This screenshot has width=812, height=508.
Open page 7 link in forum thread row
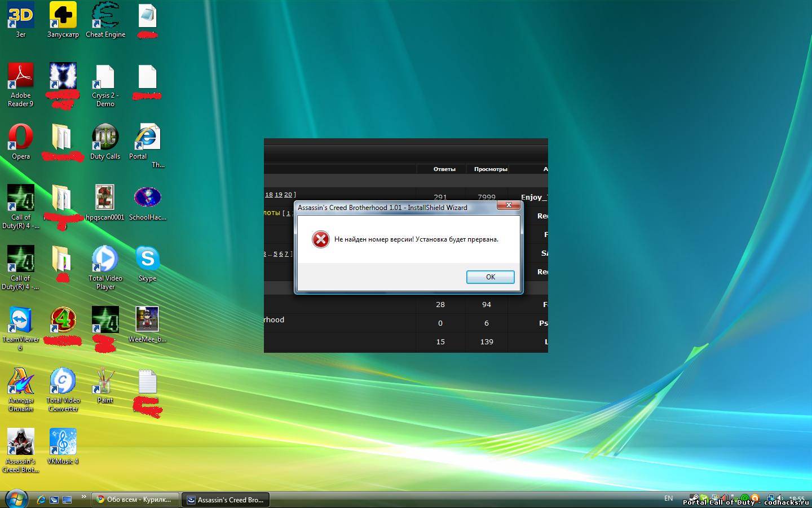[x=286, y=254]
